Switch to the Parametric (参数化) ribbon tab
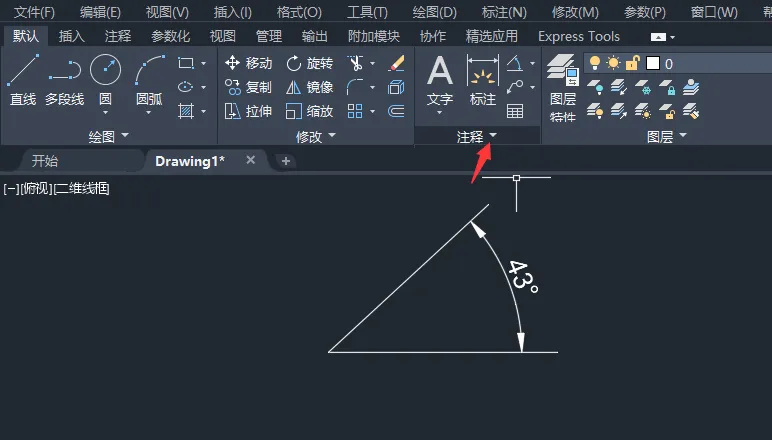Screen dimensions: 772x440 (x=170, y=36)
